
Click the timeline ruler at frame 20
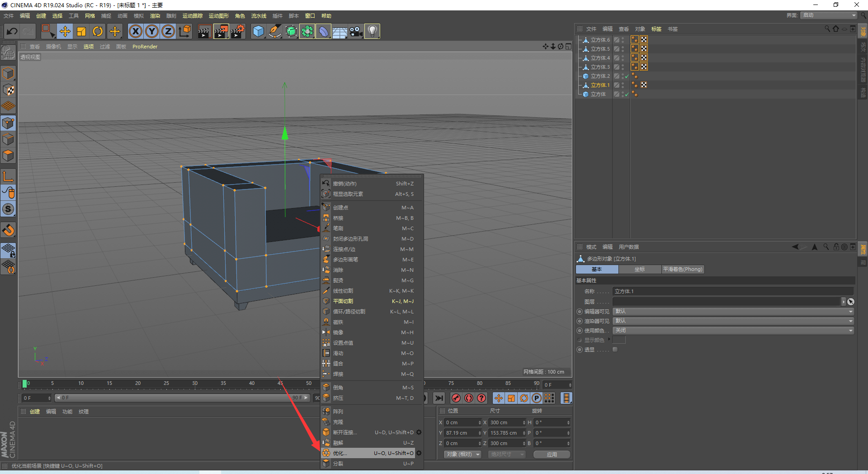click(138, 384)
